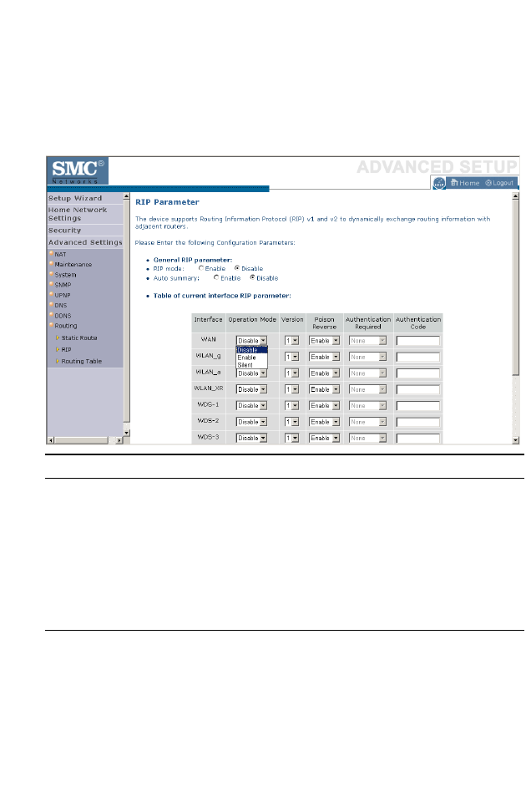The image size is (526, 812).
Task: Open WLAN_XR Operation Mode dropdown
Action: click(x=251, y=389)
